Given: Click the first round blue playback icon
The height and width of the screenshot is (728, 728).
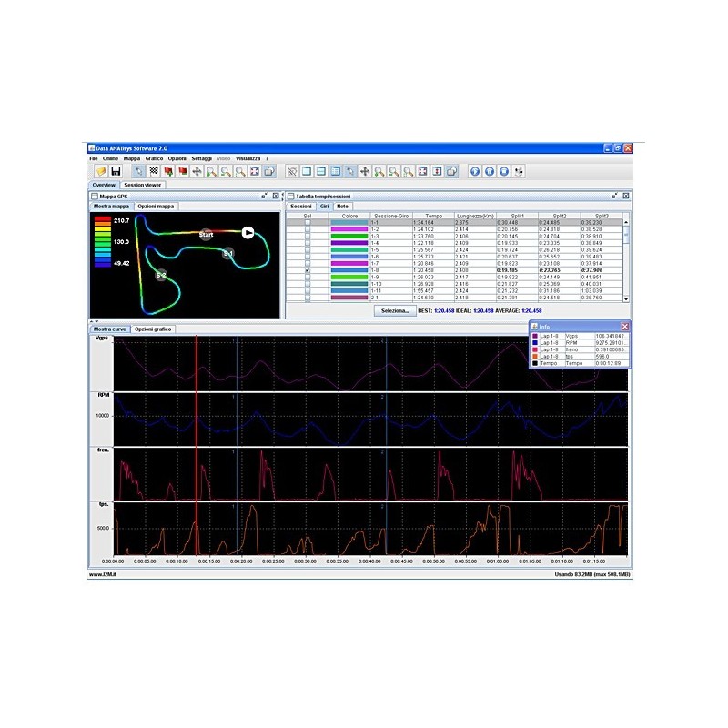Looking at the screenshot, I should pyautogui.click(x=474, y=171).
